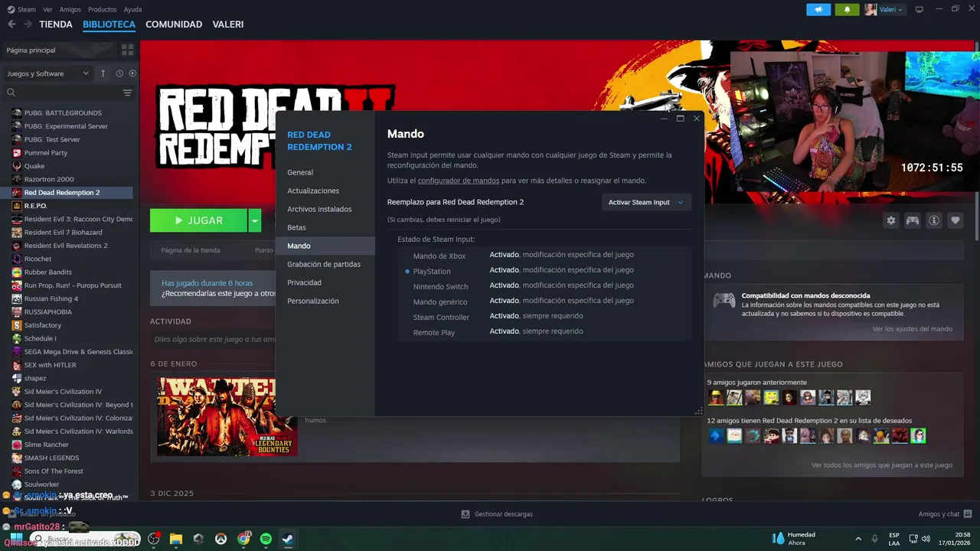The width and height of the screenshot is (980, 551).
Task: Open Spotify from the taskbar
Action: click(266, 539)
